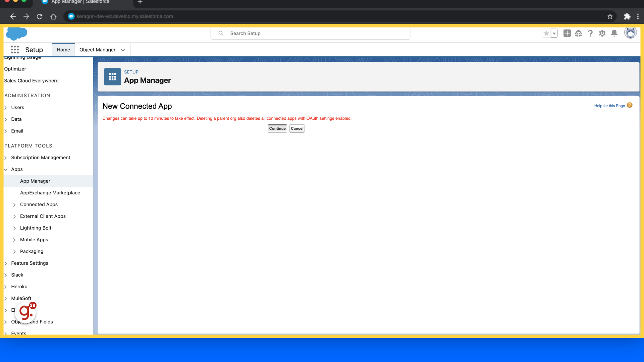Select App Manager in the sidebar
The height and width of the screenshot is (362, 644).
(x=35, y=181)
